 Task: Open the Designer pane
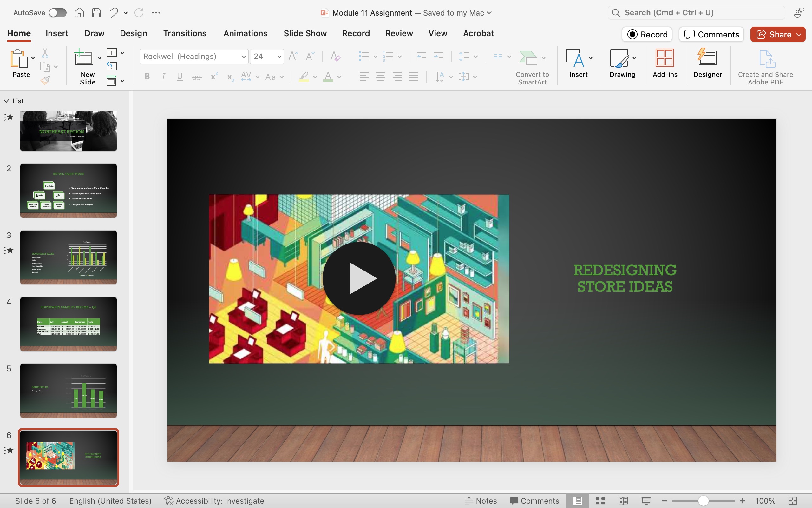click(x=708, y=63)
